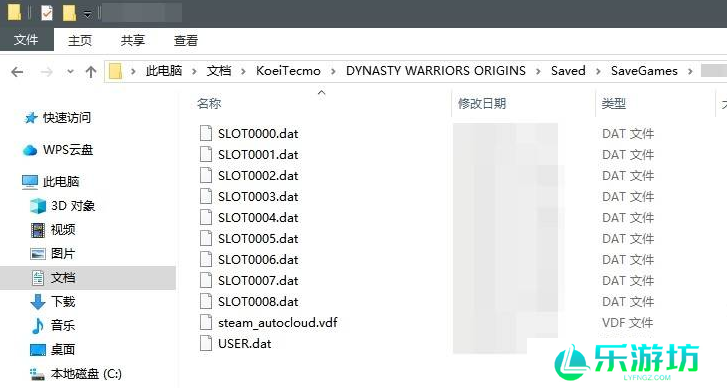
Task: Open the 3D 对象 folder icon
Action: 38,206
